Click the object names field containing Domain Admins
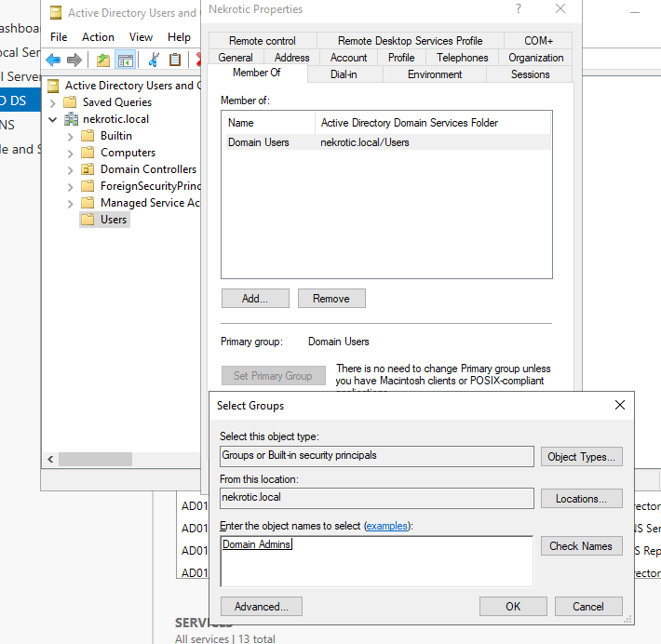 coord(376,561)
